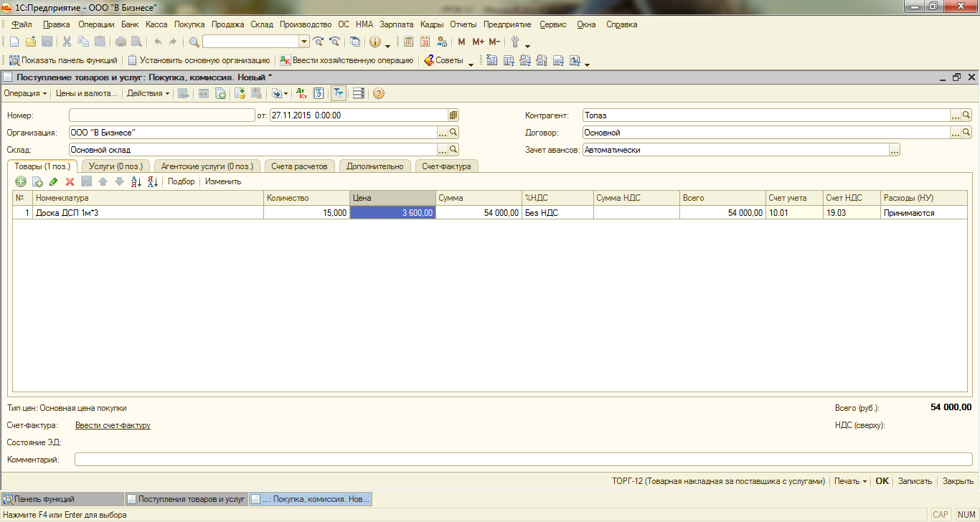The width and height of the screenshot is (980, 522).
Task: Switch to Дополнительно tab
Action: [375, 166]
